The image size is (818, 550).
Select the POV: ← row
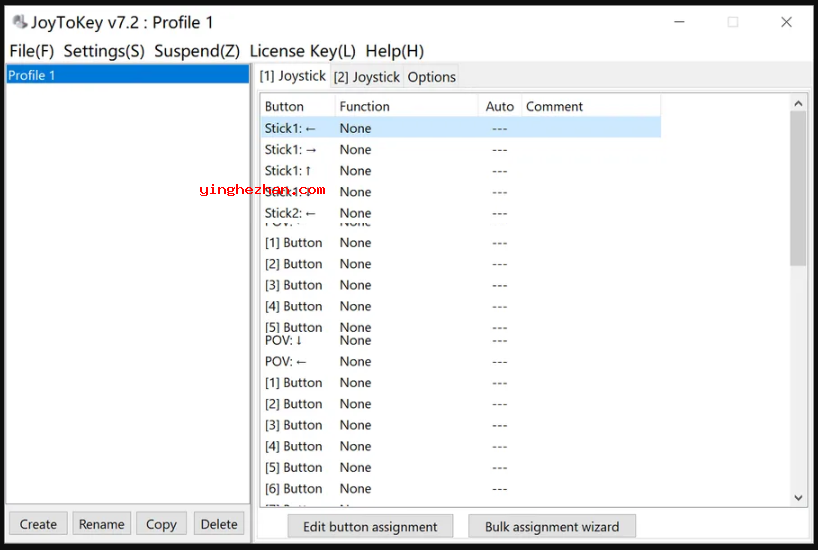[461, 362]
